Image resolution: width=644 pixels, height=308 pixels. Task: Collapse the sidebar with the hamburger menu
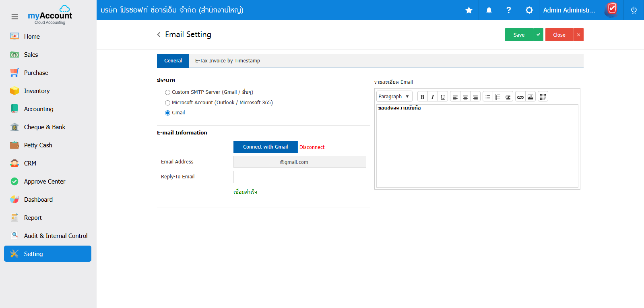pos(14,17)
